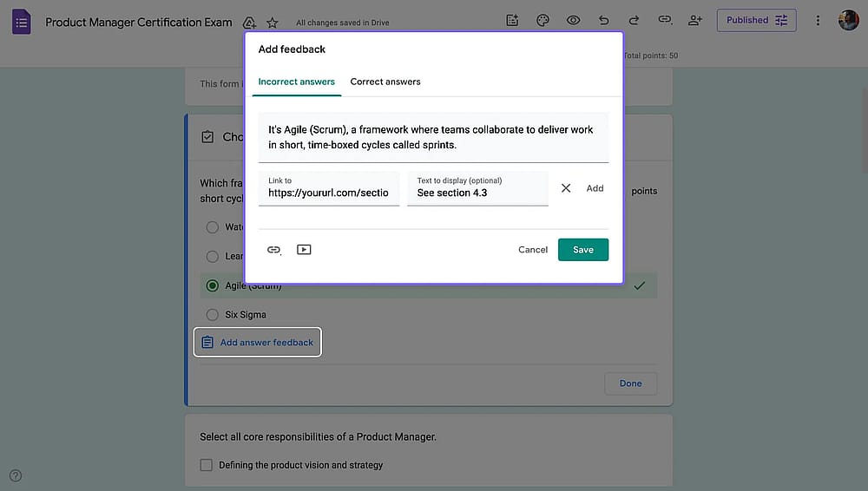The image size is (868, 491).
Task: Switch to the Incorrect answers tab
Action: [296, 82]
